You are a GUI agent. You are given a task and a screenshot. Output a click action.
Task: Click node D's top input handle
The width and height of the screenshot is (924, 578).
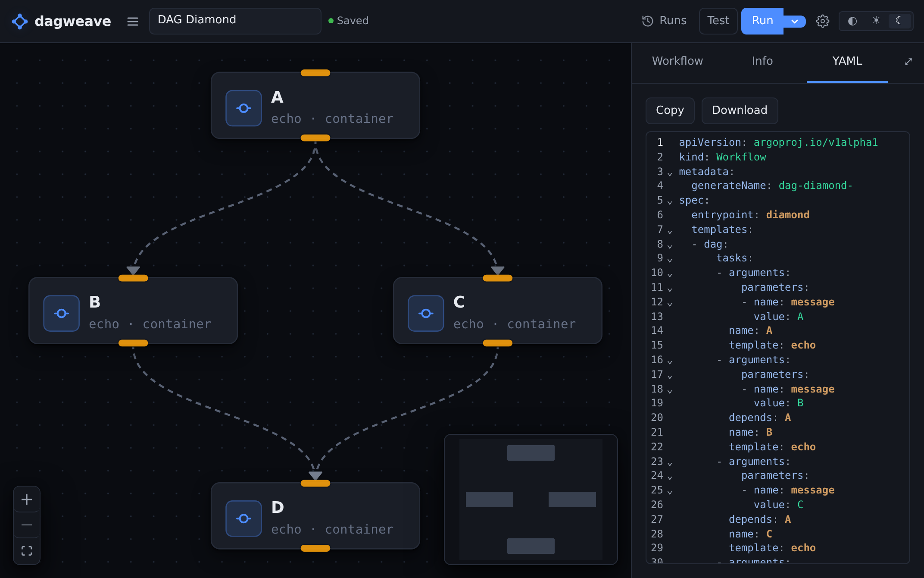[x=315, y=484]
